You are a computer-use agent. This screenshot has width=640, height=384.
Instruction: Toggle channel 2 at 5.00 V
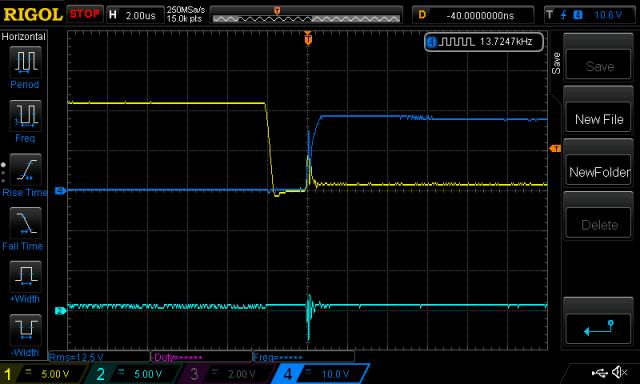[x=135, y=374]
